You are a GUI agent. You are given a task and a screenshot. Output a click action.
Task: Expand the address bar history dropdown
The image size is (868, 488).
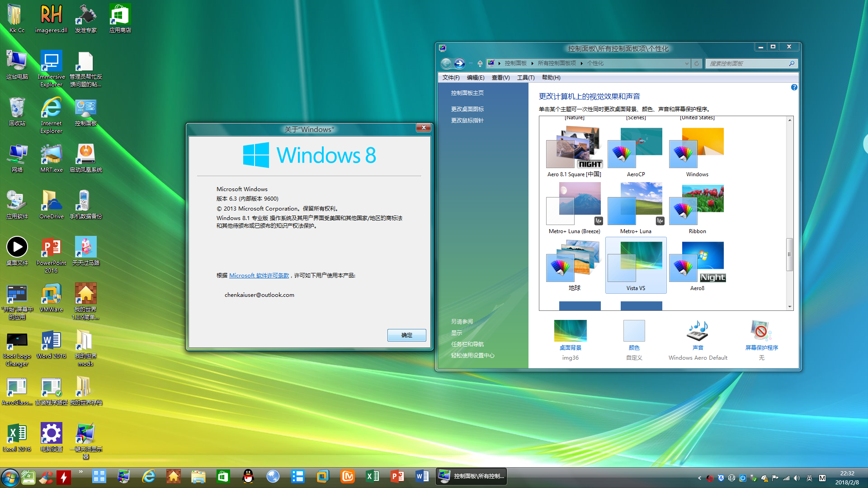coord(687,64)
